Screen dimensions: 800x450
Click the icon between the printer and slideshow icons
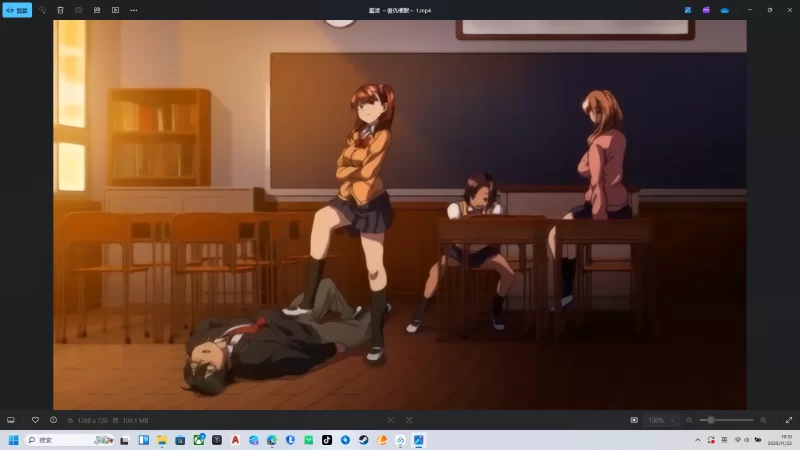(x=97, y=10)
